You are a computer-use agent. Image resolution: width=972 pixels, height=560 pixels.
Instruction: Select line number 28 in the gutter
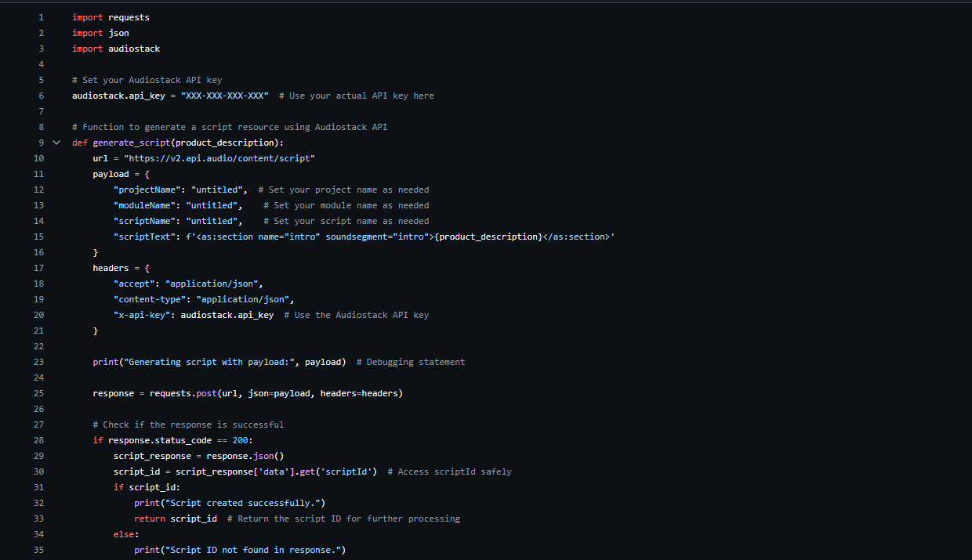click(39, 440)
